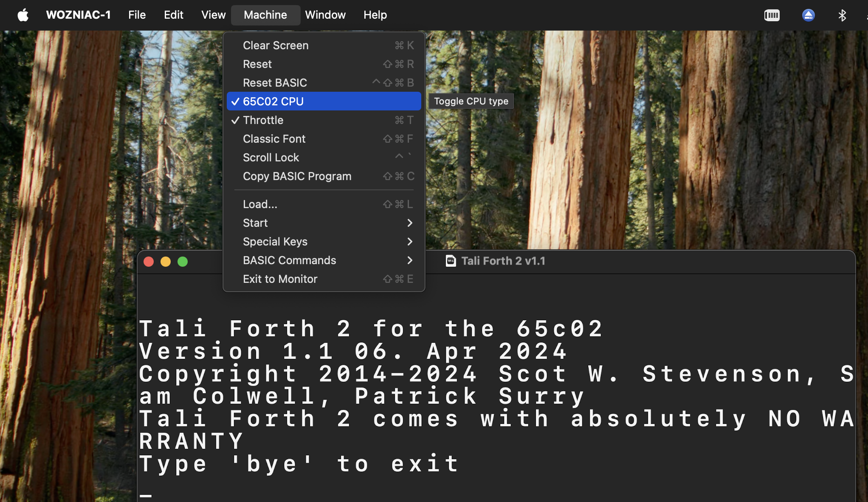Choose Copy BASIC Program
Viewport: 868px width, 502px height.
324,176
